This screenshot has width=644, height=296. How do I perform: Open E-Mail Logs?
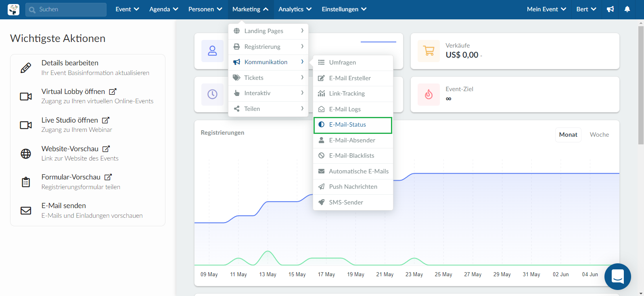click(x=353, y=109)
